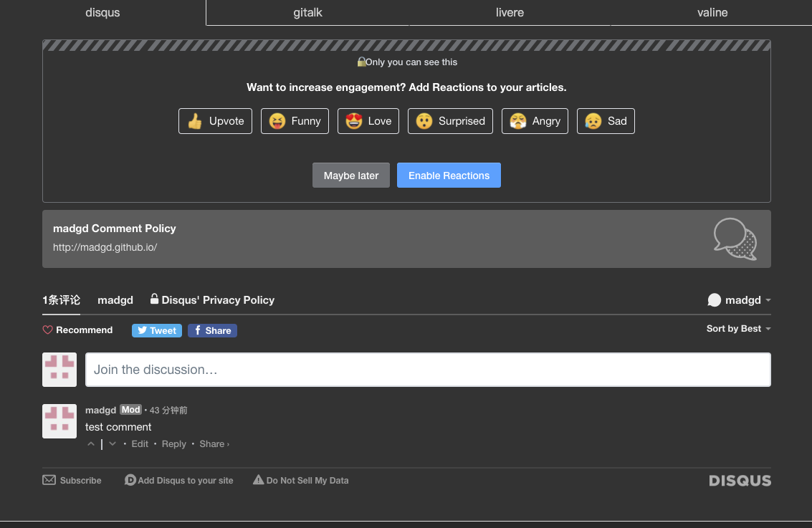Expand the comment's Share options
The width and height of the screenshot is (812, 528).
pos(214,444)
